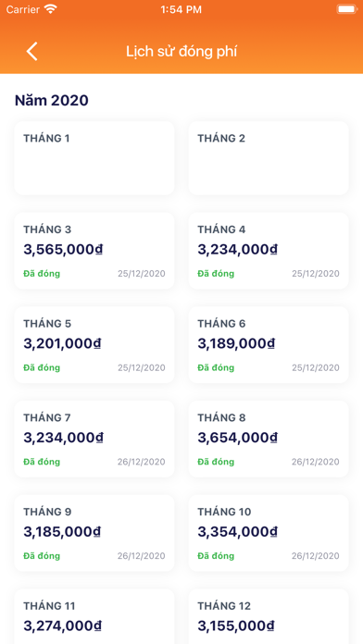Tap the 3,654,000đ amount
The height and width of the screenshot is (644, 363).
(238, 438)
